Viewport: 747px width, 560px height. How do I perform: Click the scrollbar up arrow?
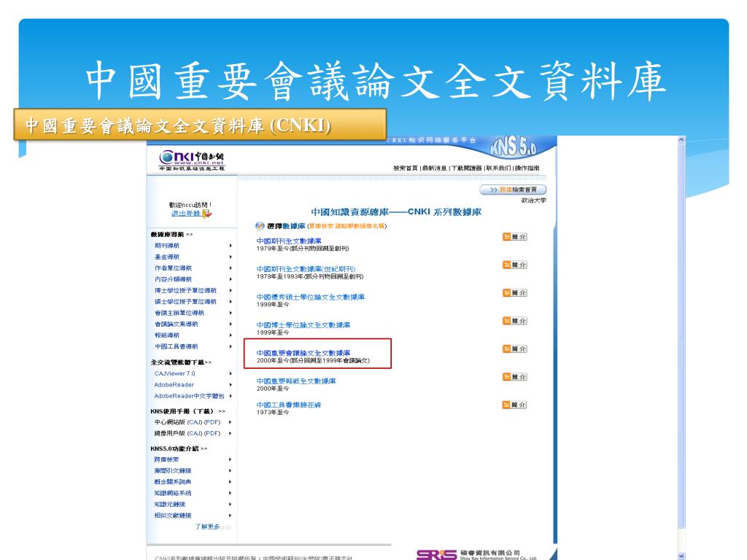pyautogui.click(x=681, y=140)
